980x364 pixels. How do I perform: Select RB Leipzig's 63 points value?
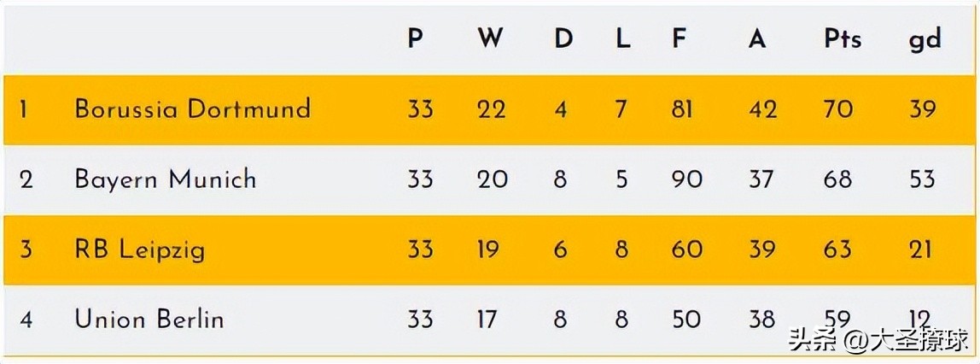[837, 250]
